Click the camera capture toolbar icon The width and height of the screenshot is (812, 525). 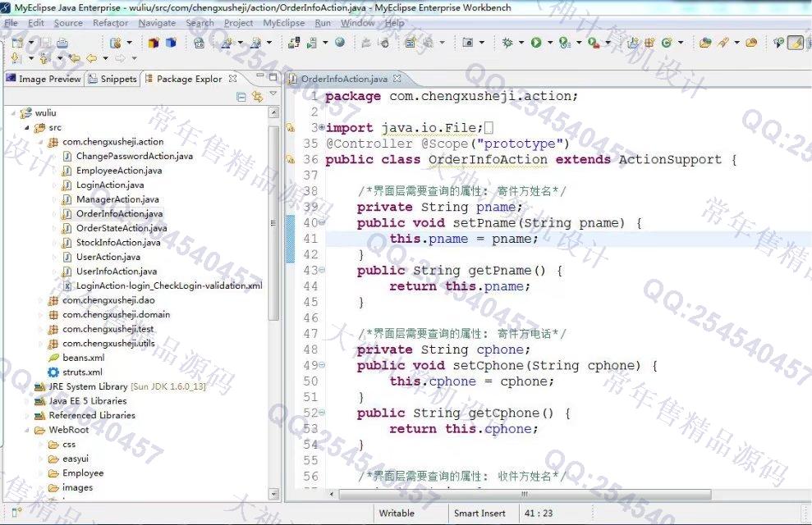point(468,43)
